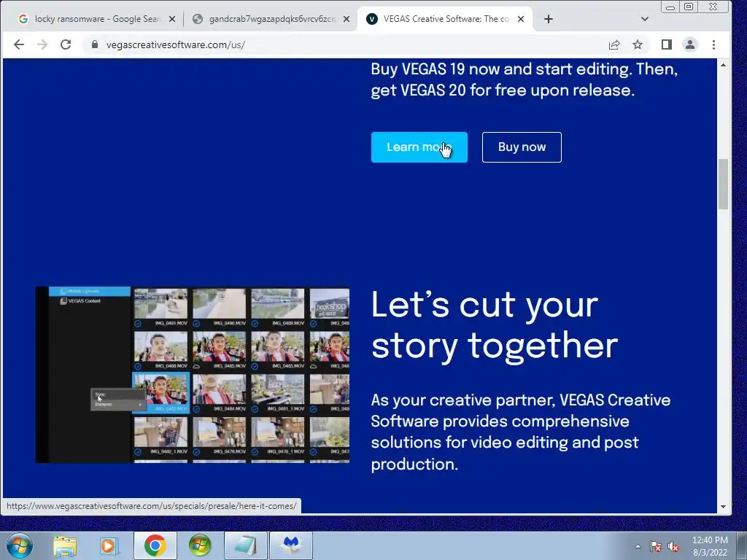Open the green Windows-logo taskbar app
Viewport: 747px width, 560px height.
[200, 545]
